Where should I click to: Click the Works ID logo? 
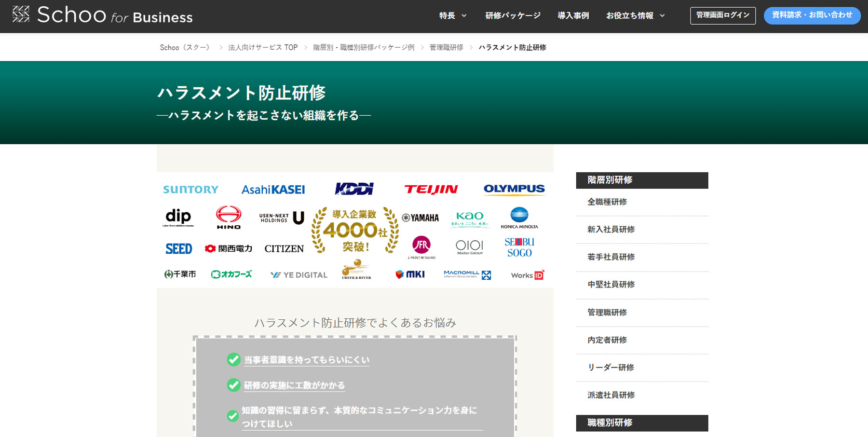528,275
